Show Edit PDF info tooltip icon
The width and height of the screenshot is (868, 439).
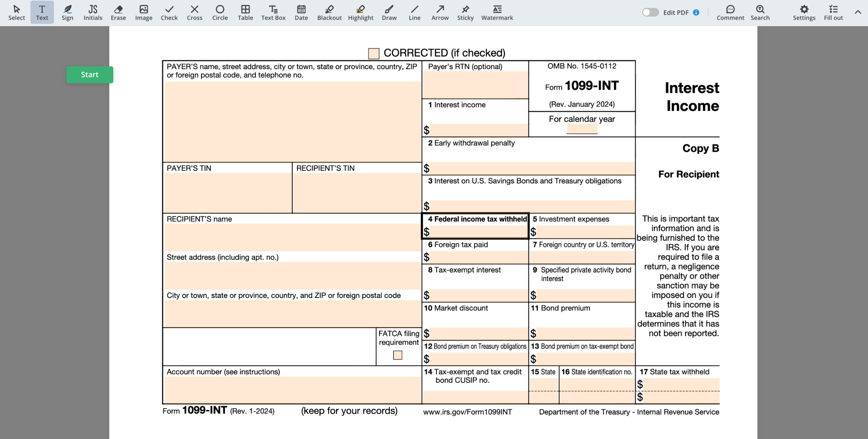click(x=696, y=13)
